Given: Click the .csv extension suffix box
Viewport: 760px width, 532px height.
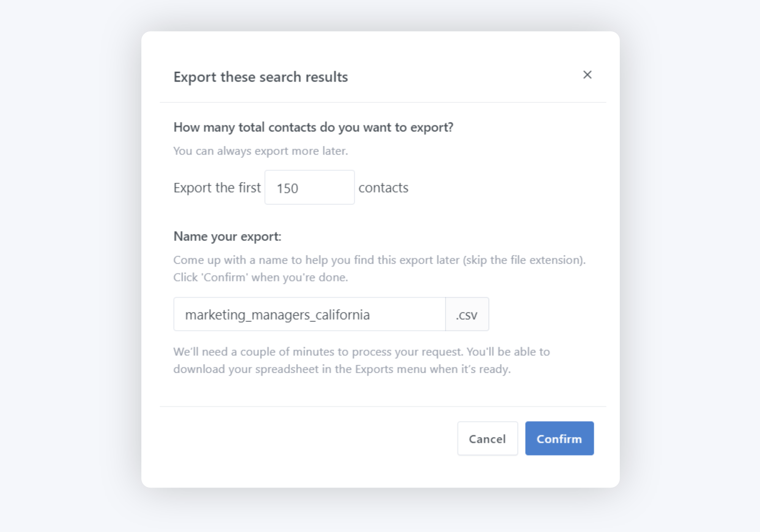Looking at the screenshot, I should (x=467, y=314).
